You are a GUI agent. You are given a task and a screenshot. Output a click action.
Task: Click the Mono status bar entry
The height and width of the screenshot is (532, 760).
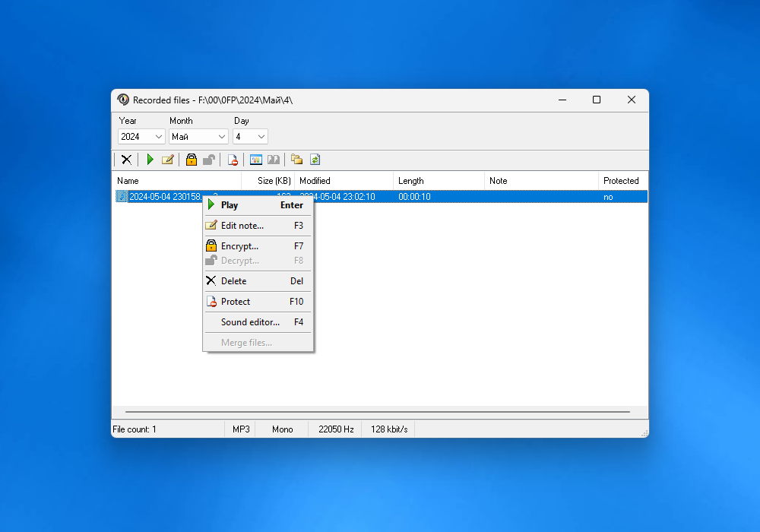coord(283,429)
